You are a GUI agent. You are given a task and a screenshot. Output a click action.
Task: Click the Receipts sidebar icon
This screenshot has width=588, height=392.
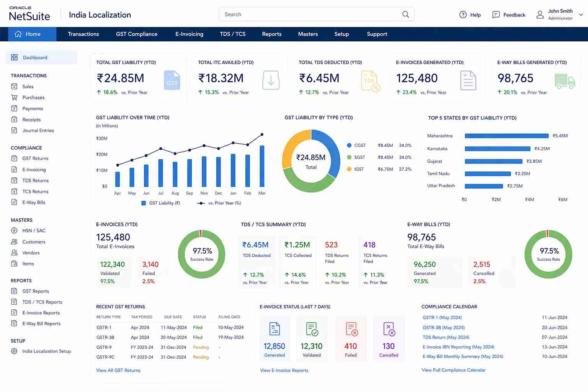(x=14, y=119)
